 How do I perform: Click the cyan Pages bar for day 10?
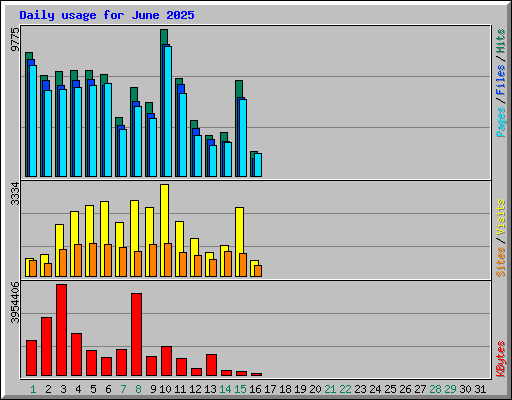(x=168, y=111)
